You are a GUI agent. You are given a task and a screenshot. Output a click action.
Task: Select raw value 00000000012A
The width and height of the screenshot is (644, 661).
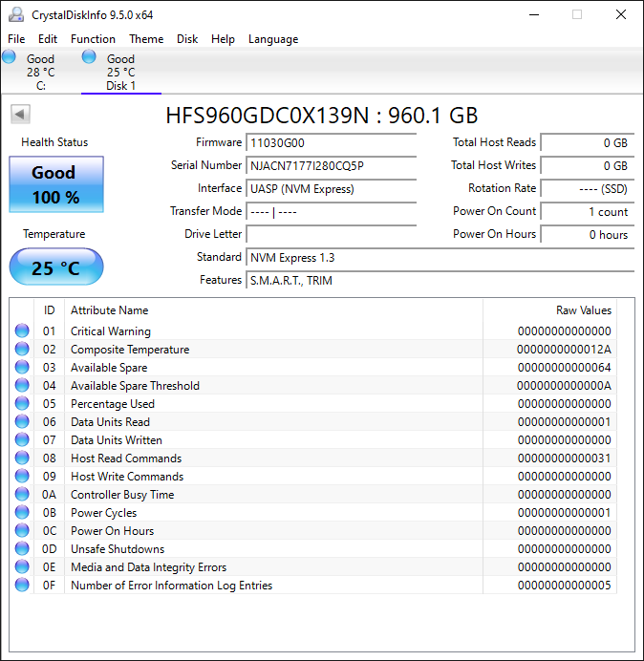[564, 350]
